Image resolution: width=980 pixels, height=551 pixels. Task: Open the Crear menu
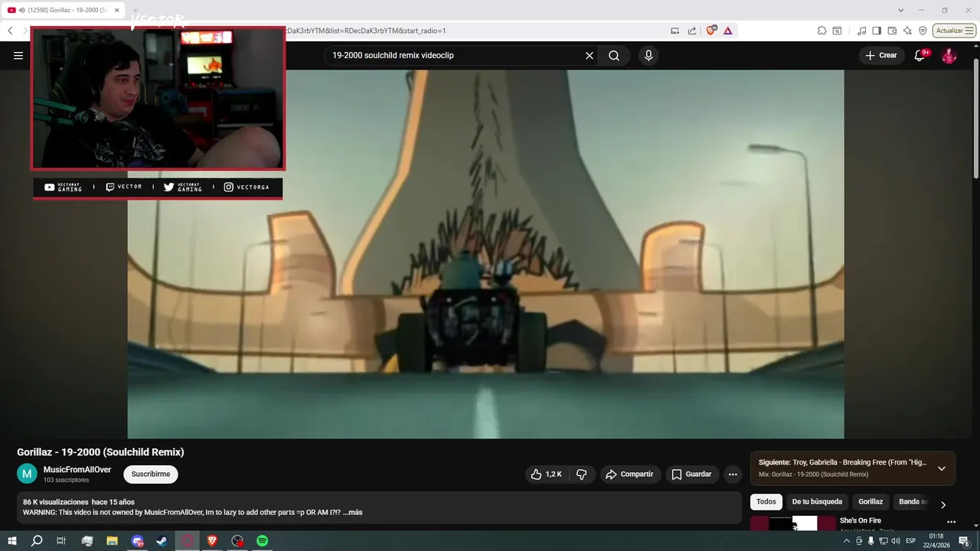click(880, 55)
